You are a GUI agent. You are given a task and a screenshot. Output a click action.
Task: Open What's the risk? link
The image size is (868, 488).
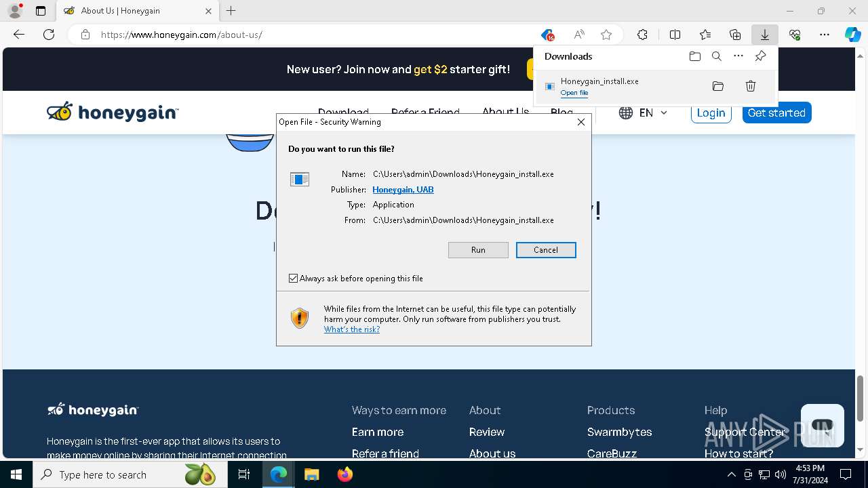[352, 329]
